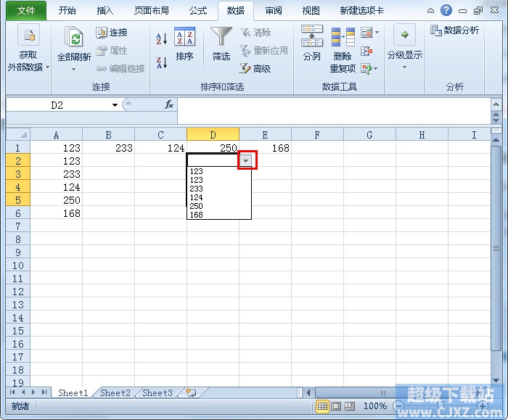Switch to the Page Layout tab
This screenshot has width=508, height=420.
coord(151,11)
